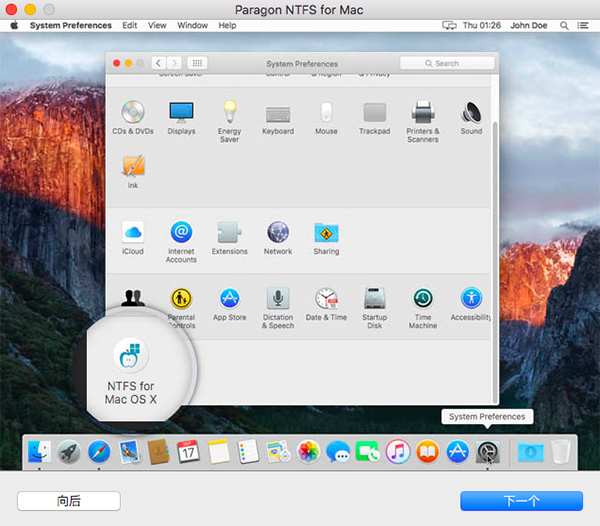This screenshot has height=526, width=600.
Task: Open the Startup Disk preference pane
Action: (x=375, y=298)
